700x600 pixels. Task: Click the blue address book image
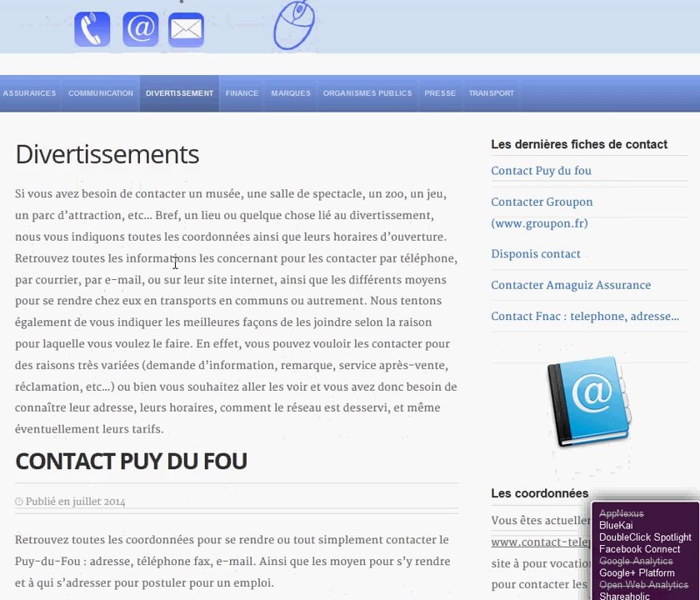click(x=589, y=402)
